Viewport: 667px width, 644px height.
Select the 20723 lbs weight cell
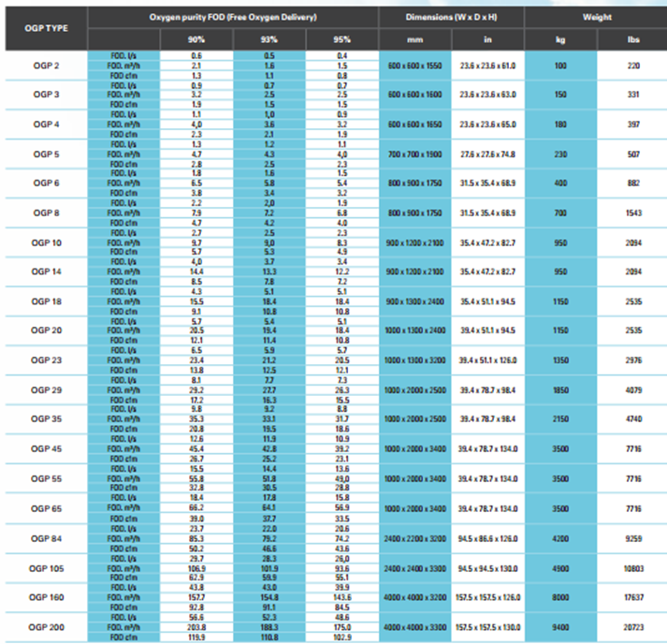click(x=633, y=627)
